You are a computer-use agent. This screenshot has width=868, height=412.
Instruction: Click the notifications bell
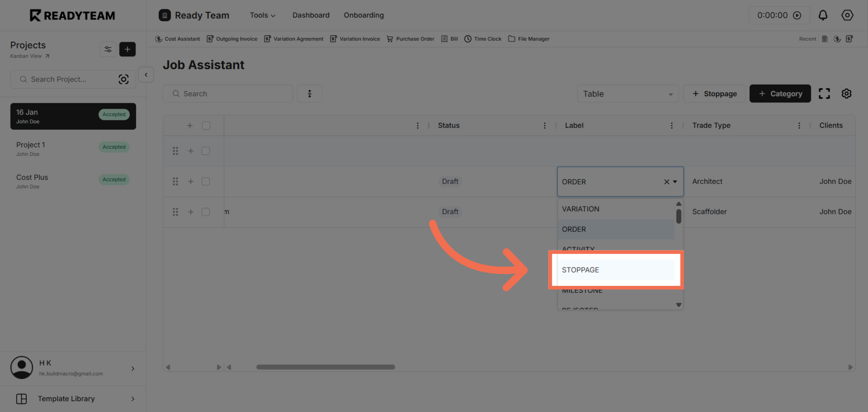click(823, 15)
